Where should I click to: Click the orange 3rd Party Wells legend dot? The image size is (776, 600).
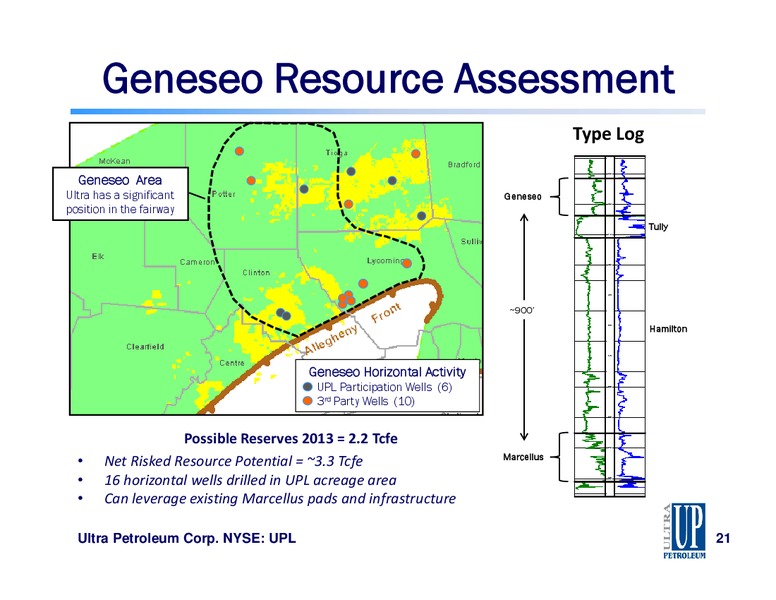[307, 400]
